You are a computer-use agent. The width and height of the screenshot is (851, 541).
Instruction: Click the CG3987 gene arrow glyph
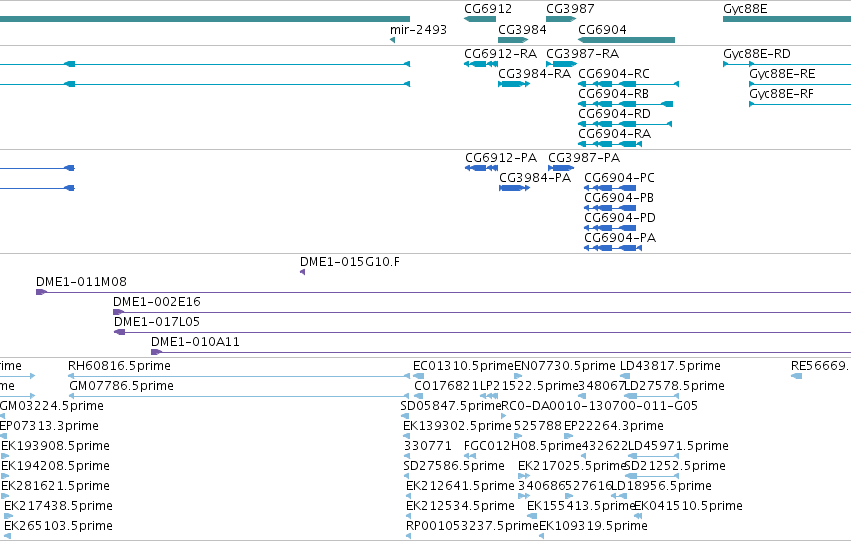pyautogui.click(x=561, y=19)
